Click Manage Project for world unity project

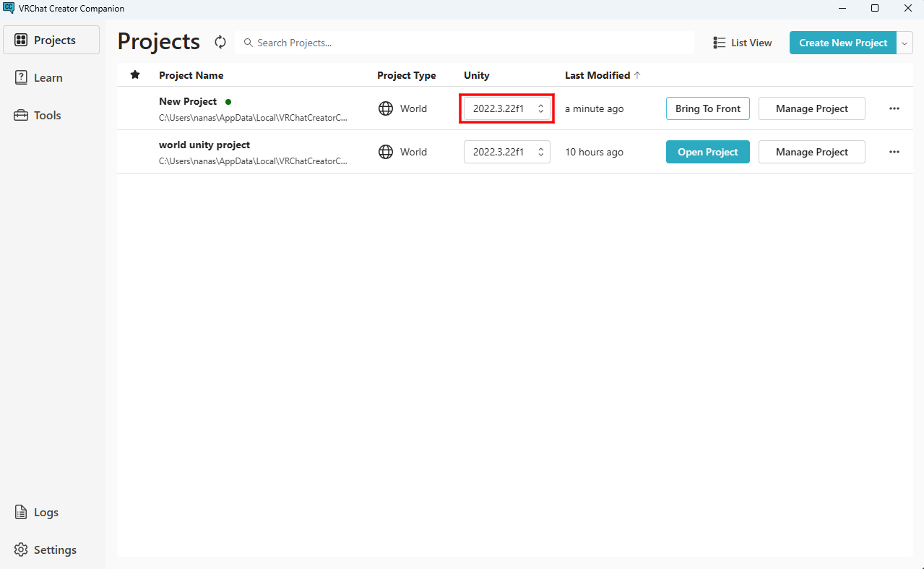[x=812, y=152]
